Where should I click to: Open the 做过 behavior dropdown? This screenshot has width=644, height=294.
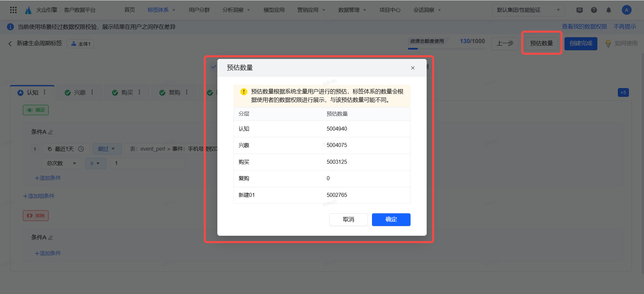pyautogui.click(x=106, y=149)
